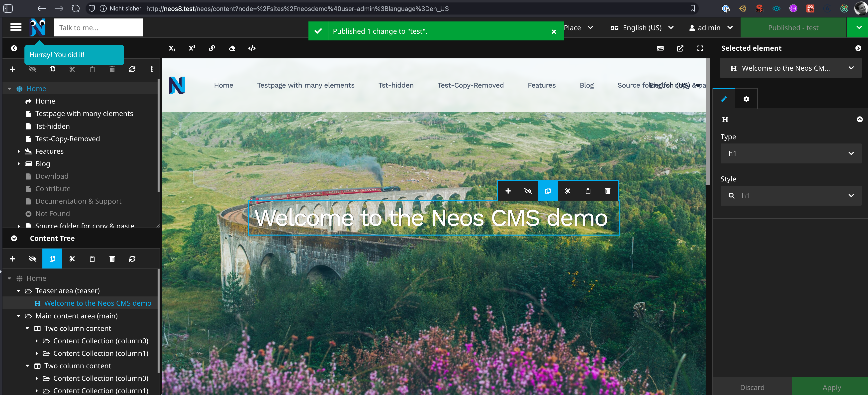Open Blog in website navigation
868x395 pixels.
point(587,85)
